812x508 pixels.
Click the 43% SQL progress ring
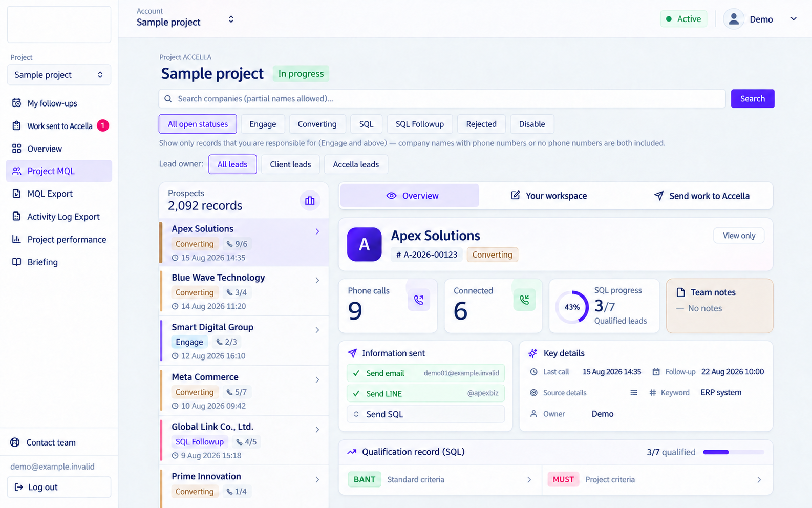tap(572, 307)
